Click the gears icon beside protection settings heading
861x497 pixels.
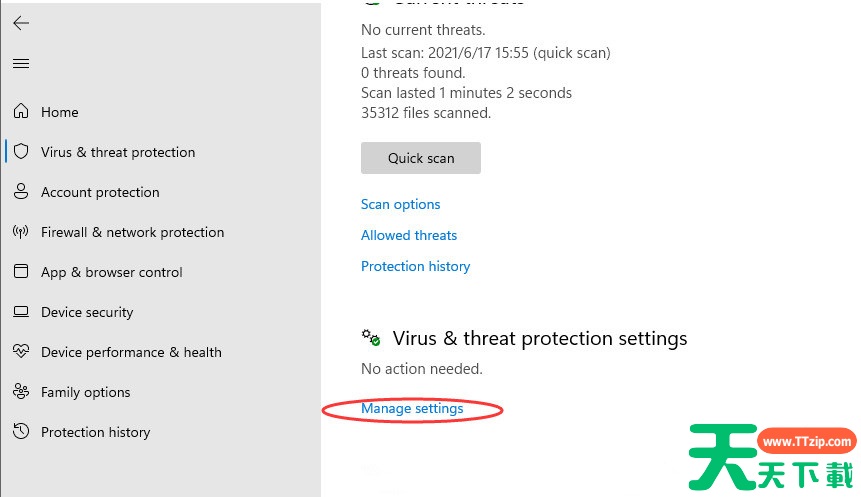pyautogui.click(x=371, y=338)
